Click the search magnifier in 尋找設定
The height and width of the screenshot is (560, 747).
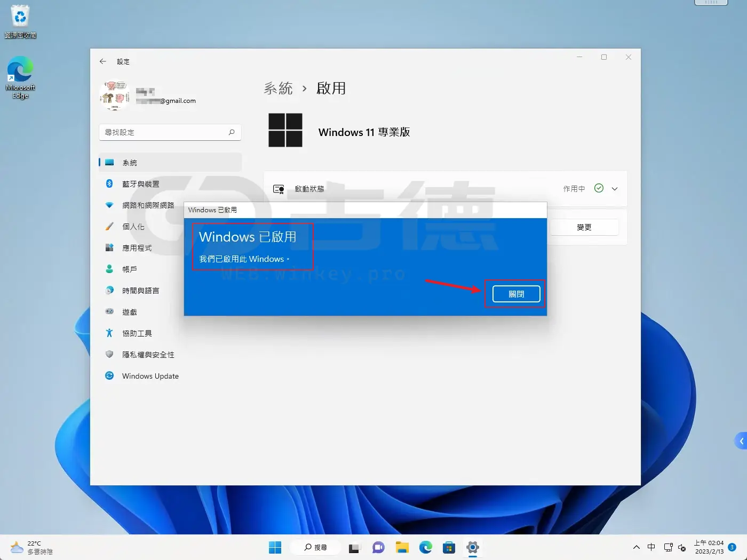coord(232,132)
